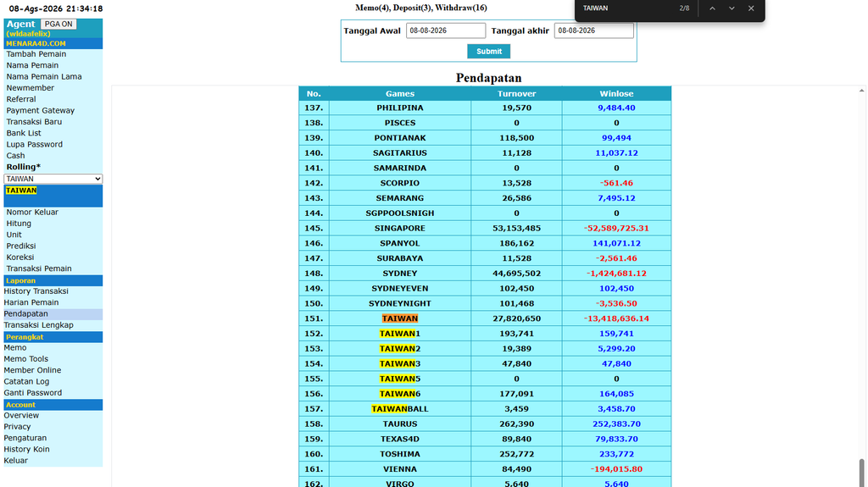Open Privacy page
868x487 pixels.
click(17, 427)
